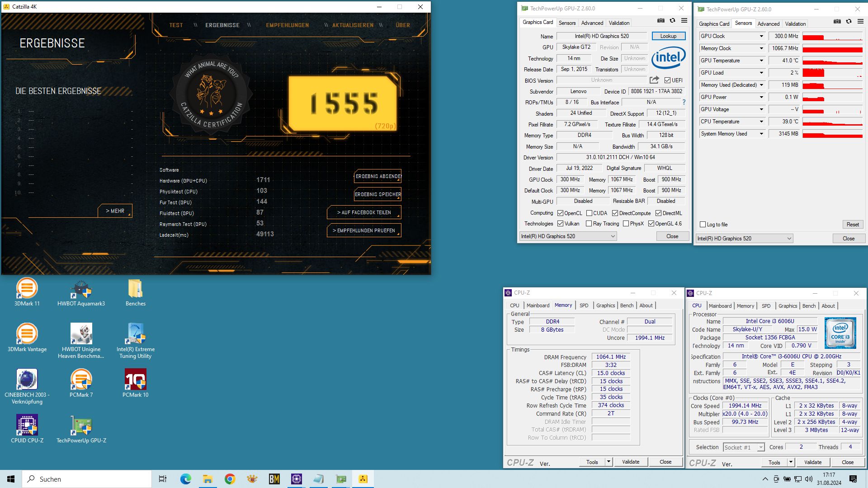
Task: Open File Explorer from the taskbar
Action: coord(208,479)
